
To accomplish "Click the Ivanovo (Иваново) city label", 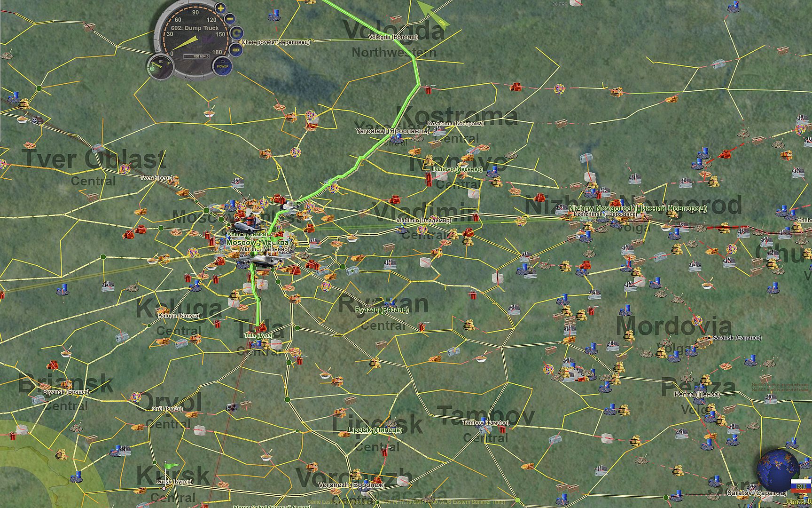I will (458, 169).
